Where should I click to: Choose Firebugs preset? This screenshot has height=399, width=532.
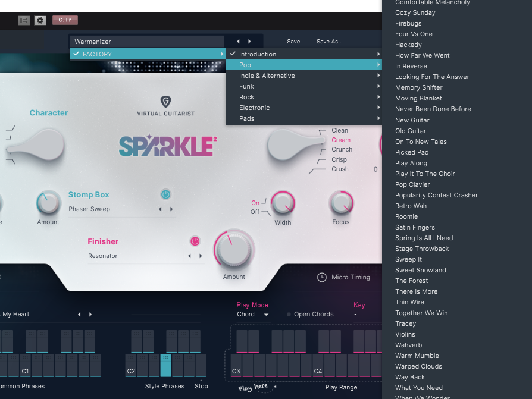coord(408,23)
